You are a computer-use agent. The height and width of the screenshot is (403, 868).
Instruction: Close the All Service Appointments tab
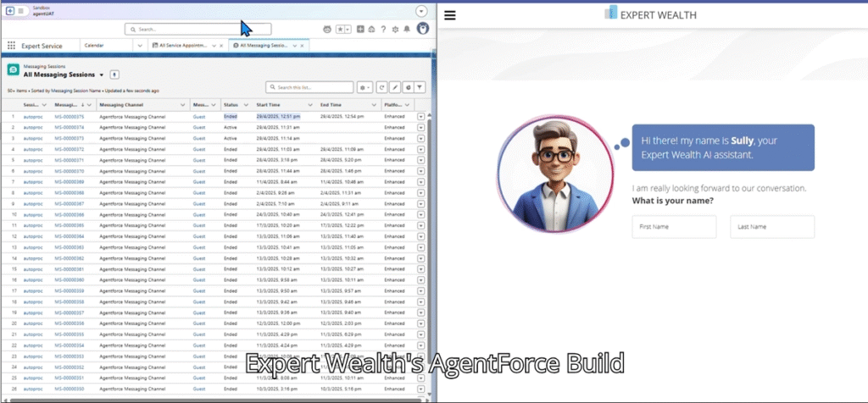[x=221, y=46]
